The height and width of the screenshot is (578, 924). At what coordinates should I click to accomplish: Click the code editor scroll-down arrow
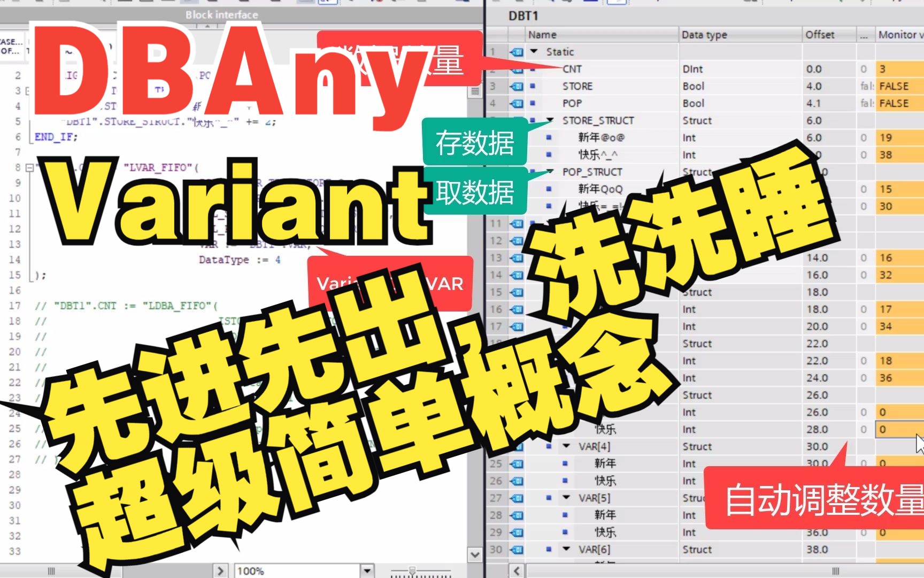[x=475, y=555]
